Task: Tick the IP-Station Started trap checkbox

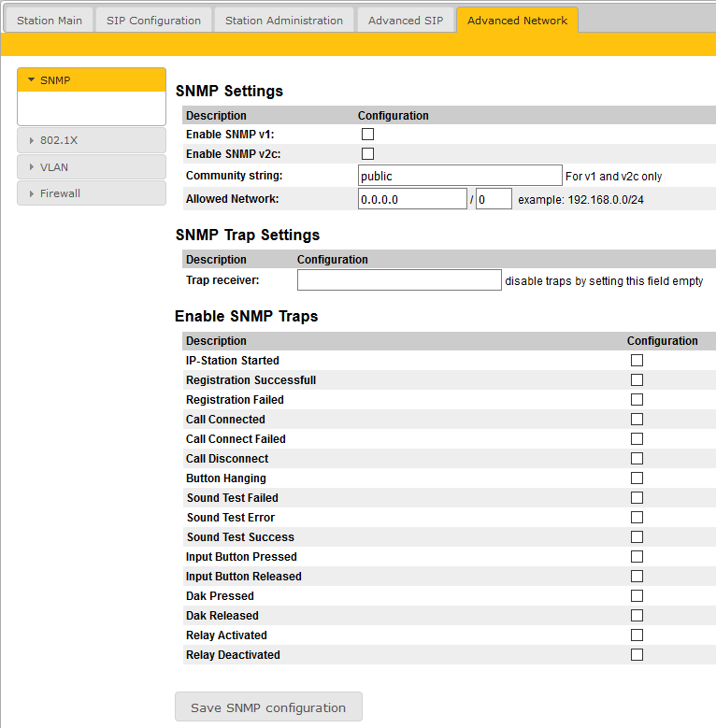Action: point(637,361)
